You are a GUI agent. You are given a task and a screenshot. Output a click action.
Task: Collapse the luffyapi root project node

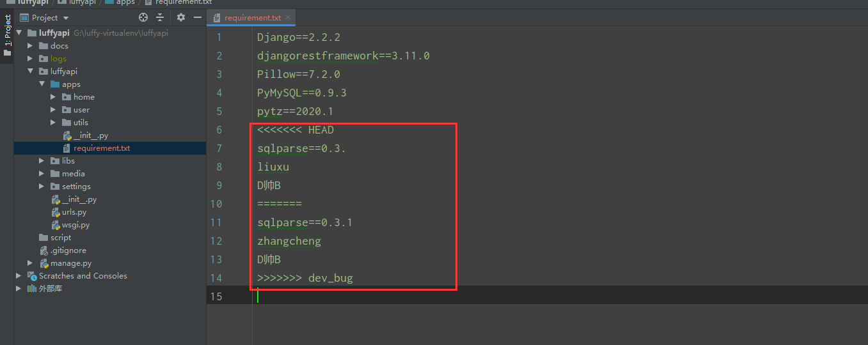pos(19,33)
